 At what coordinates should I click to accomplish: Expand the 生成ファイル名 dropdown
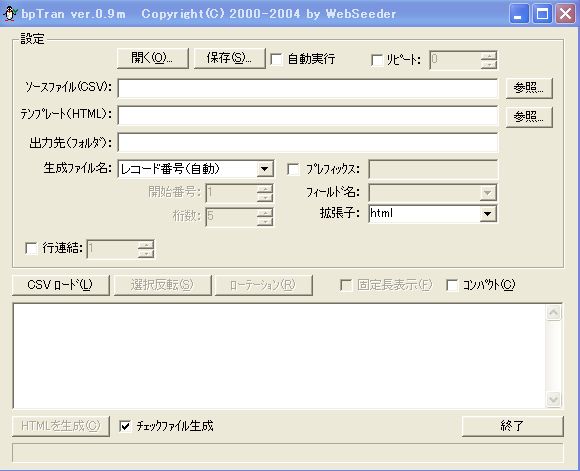(264, 169)
